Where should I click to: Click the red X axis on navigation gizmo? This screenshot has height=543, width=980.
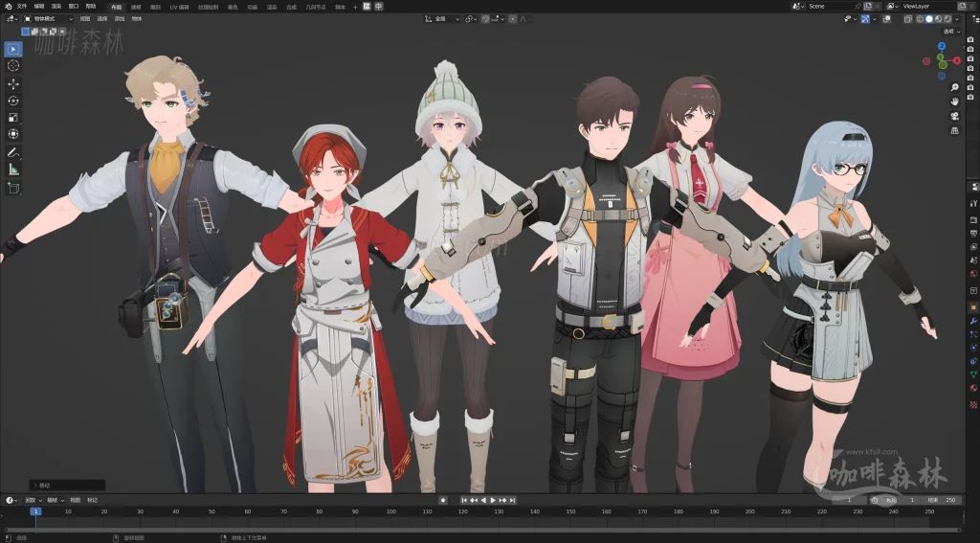(957, 60)
